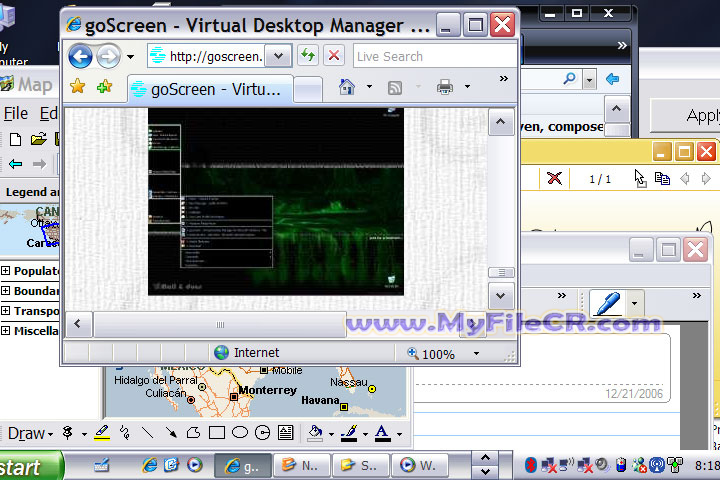This screenshot has height=480, width=720.
Task: Click the battery power tray icon
Action: coord(621,465)
